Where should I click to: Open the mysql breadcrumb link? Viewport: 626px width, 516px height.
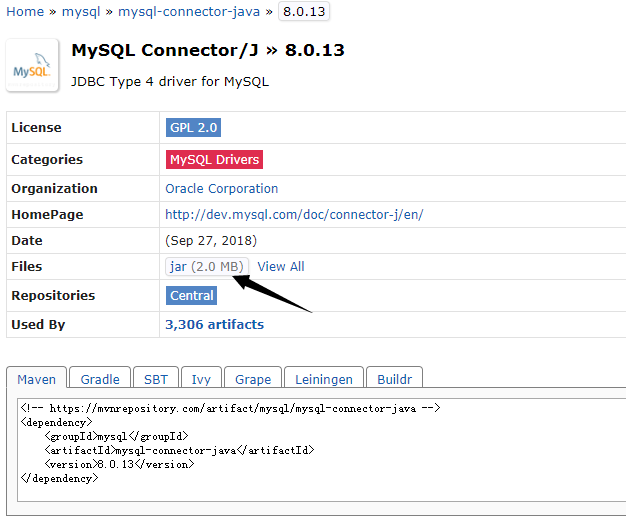81,12
